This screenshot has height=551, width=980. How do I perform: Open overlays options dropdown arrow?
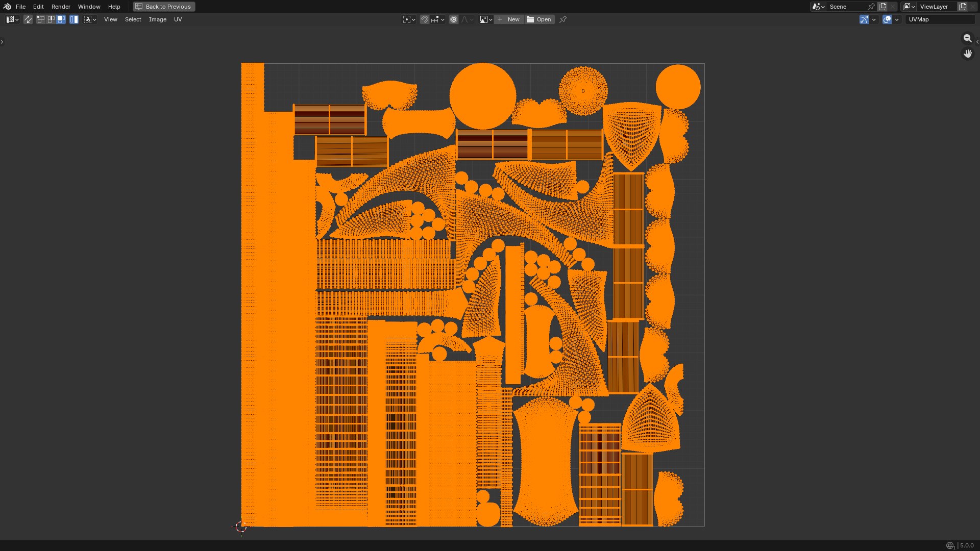coord(897,19)
